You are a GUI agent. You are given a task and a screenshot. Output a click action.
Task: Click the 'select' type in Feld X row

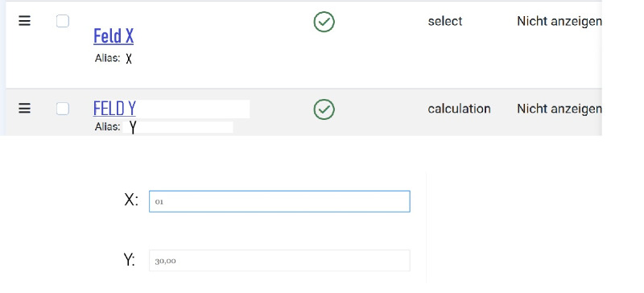click(445, 21)
